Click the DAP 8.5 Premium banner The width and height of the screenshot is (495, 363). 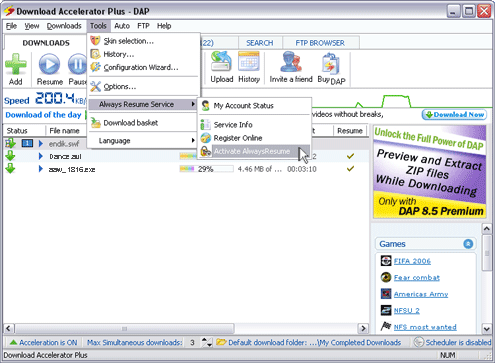coord(430,172)
